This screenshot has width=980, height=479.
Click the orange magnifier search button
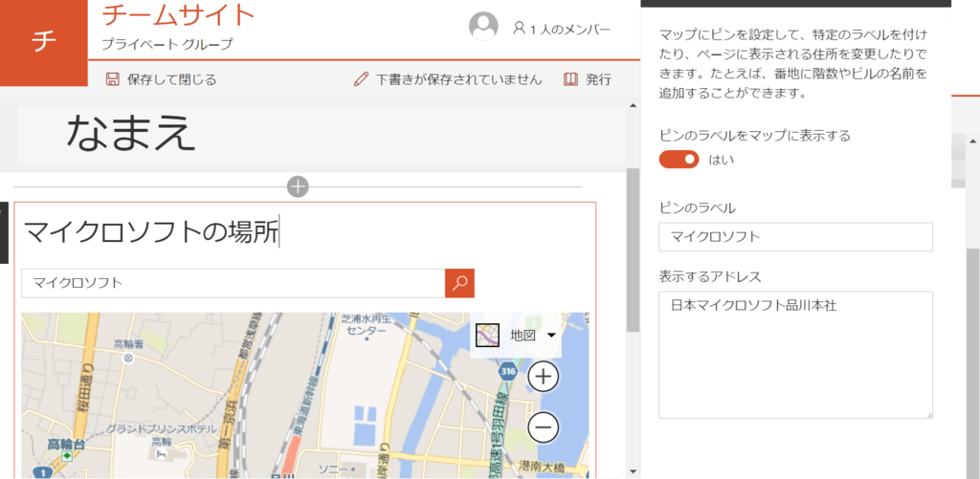[460, 283]
